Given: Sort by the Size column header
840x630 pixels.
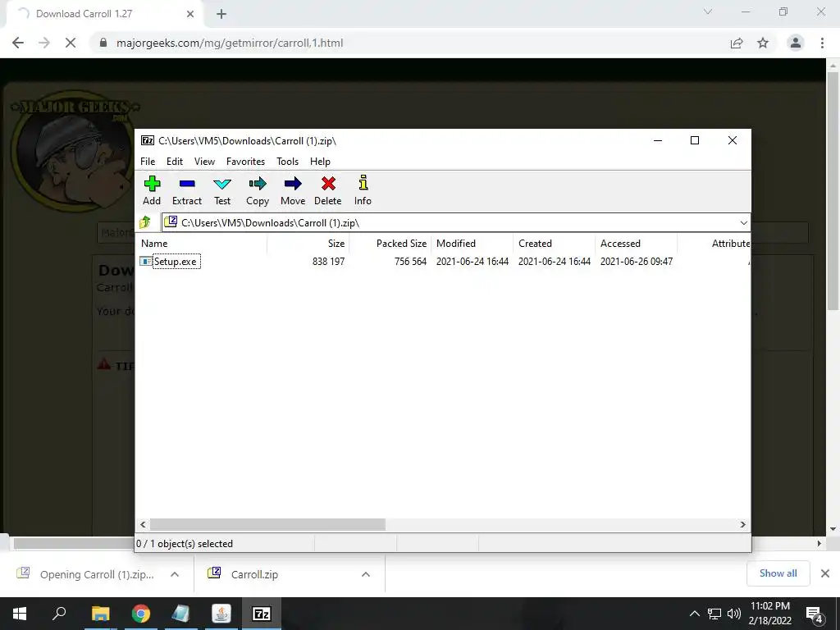Looking at the screenshot, I should 308,243.
